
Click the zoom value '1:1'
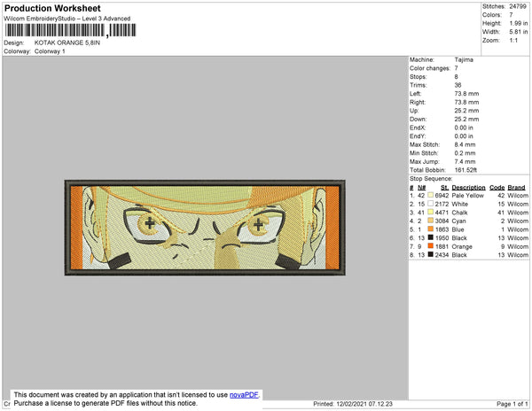tap(513, 41)
